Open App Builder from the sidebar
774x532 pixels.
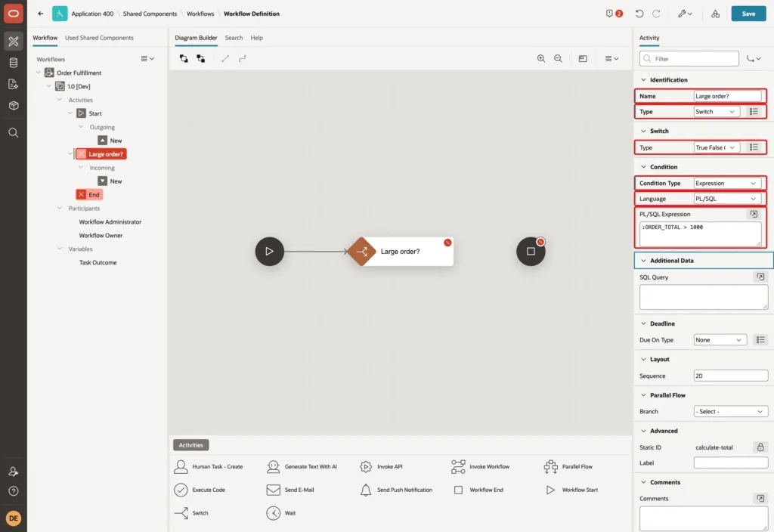pos(14,41)
